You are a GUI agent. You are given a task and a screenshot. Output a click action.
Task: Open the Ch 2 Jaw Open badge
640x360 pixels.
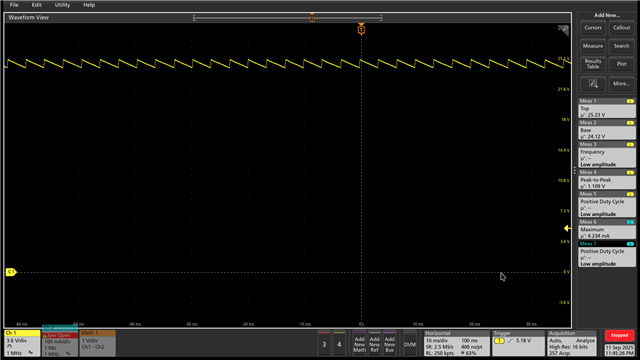click(x=60, y=342)
